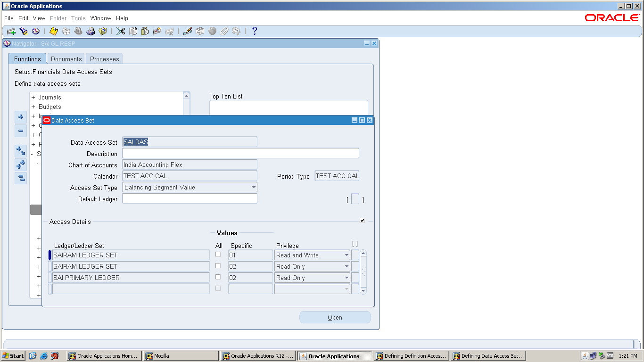Viewport: 644px width, 362px height.
Task: Expand the Budgets tree node
Action: [33, 107]
